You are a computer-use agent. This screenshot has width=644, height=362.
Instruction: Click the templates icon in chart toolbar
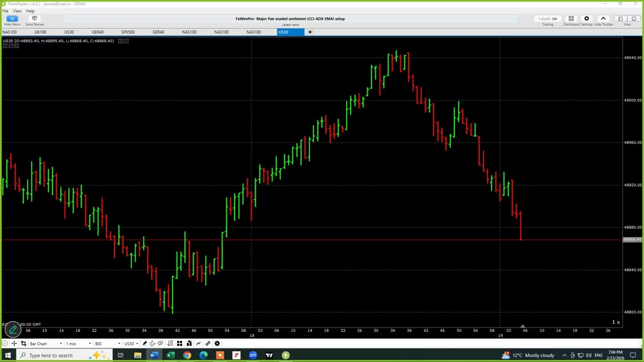[189, 343]
